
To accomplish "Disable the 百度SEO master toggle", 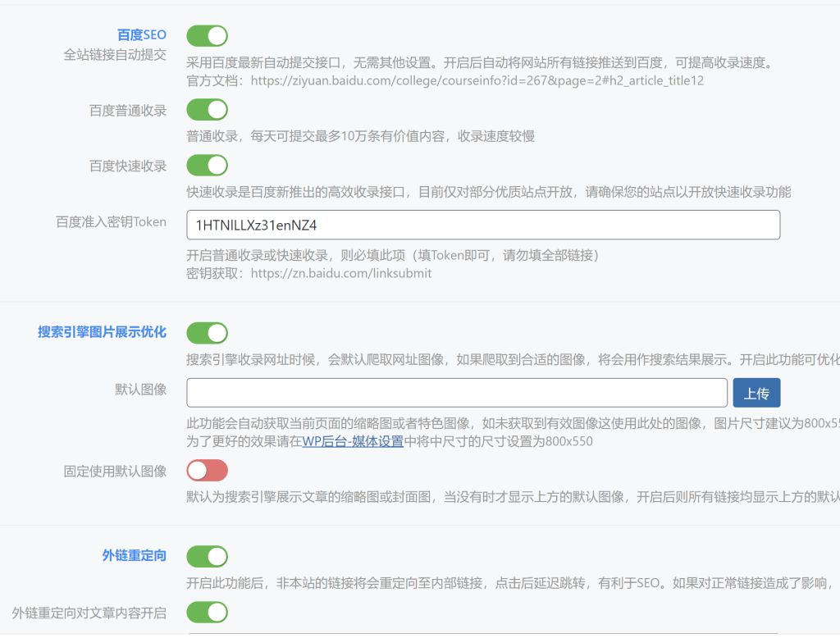I will pyautogui.click(x=207, y=35).
